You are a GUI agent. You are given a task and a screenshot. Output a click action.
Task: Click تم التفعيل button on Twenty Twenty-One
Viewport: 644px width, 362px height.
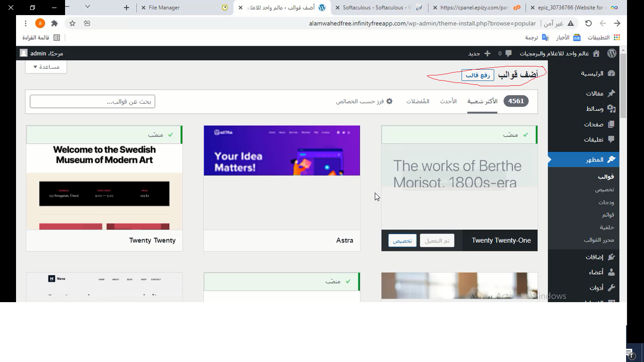point(437,241)
